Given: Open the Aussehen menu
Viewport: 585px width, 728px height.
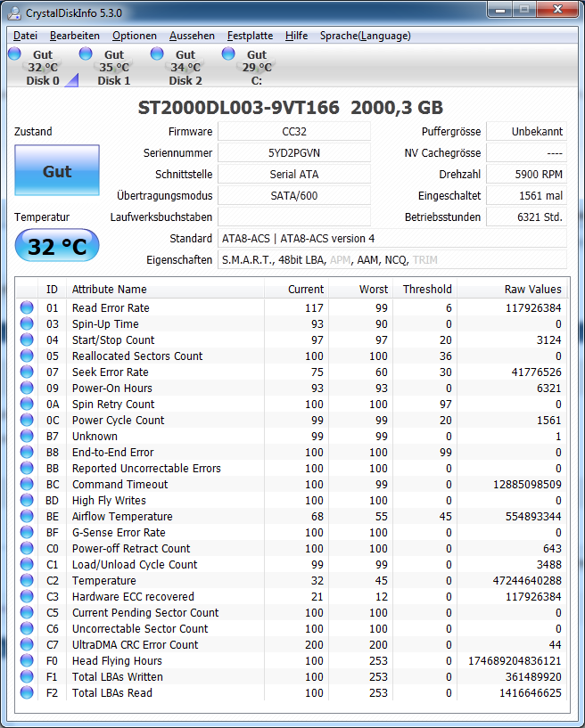Looking at the screenshot, I should point(192,36).
